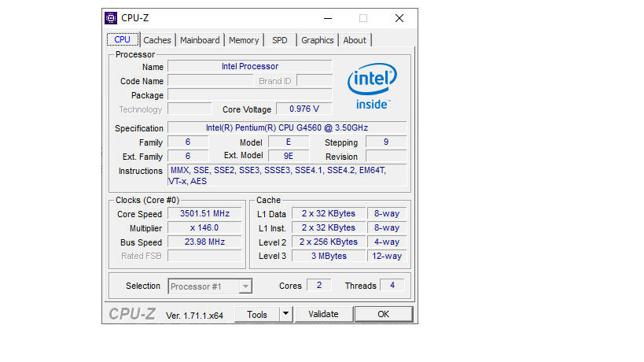This screenshot has height=362, width=644.
Task: Confirm with the OK button
Action: (384, 314)
